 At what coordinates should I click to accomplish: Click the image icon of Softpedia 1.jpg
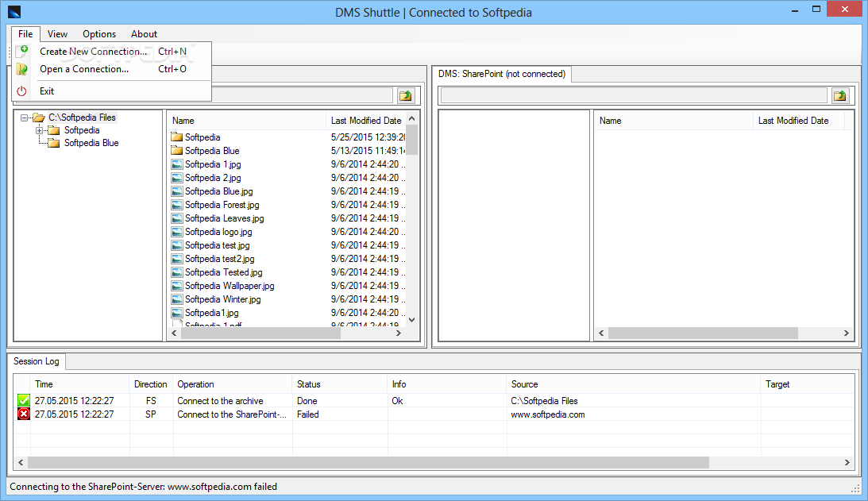176,164
